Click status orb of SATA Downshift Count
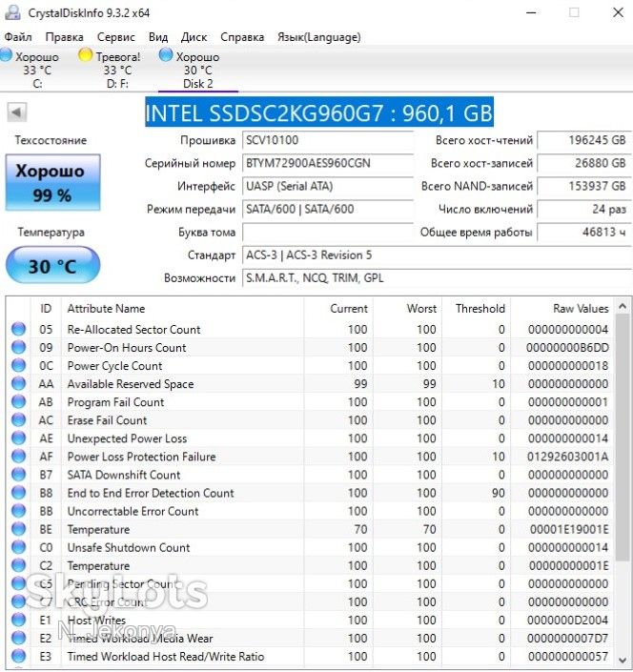 tap(18, 474)
